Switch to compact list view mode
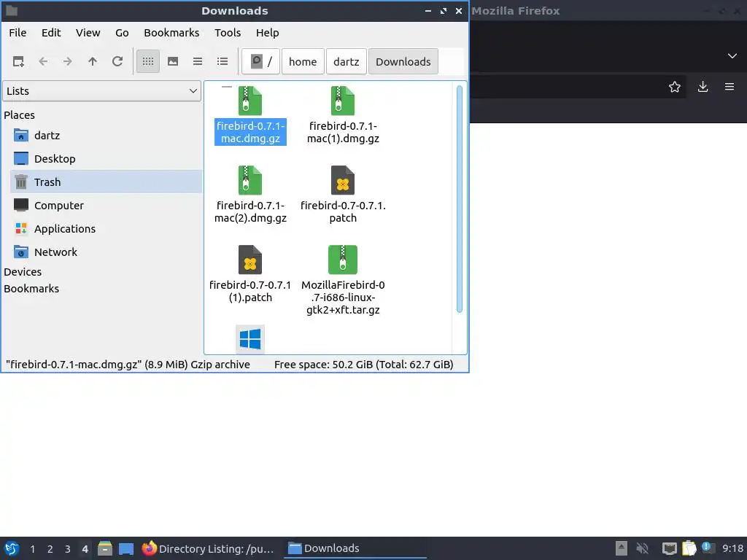The width and height of the screenshot is (747, 560). coord(198,61)
